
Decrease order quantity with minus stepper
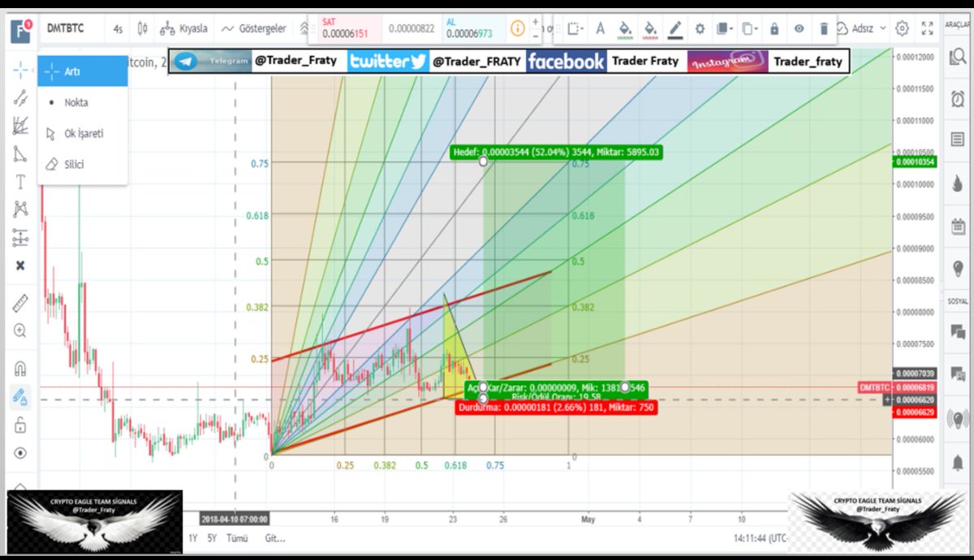(536, 35)
